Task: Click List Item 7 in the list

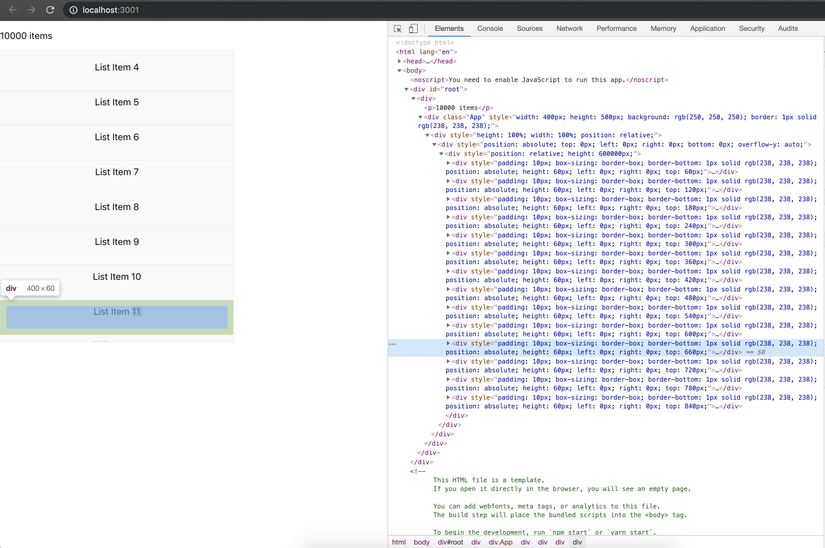Action: point(117,172)
